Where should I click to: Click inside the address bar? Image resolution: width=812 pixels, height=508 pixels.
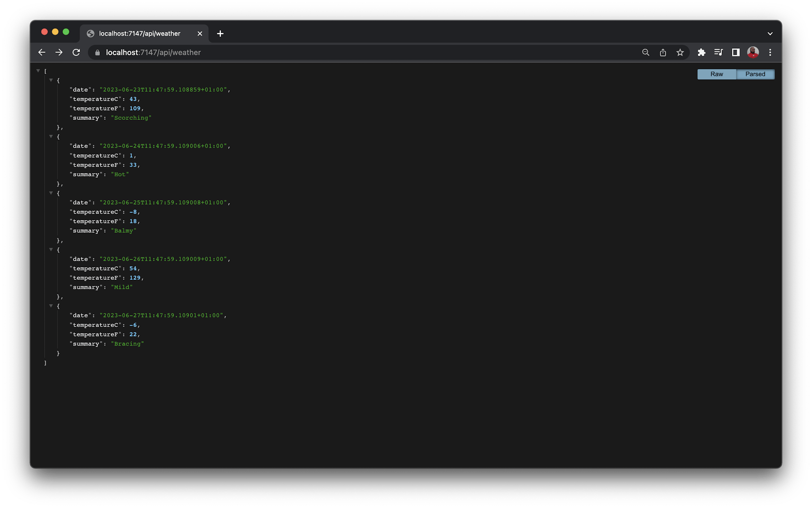pyautogui.click(x=284, y=52)
